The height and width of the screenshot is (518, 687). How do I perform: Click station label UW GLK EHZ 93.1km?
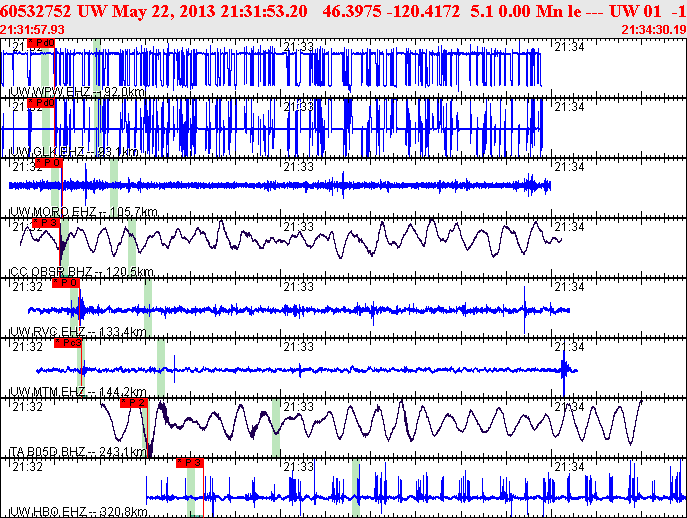click(74, 152)
